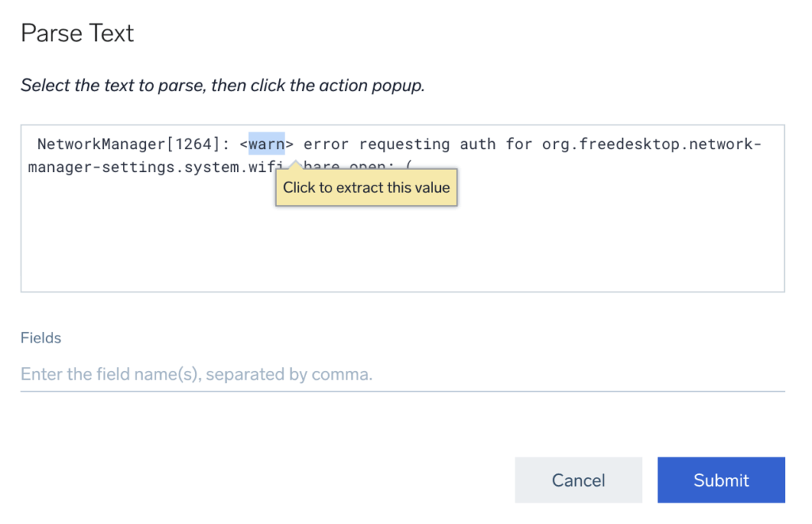This screenshot has width=812, height=524.
Task: Click the 'Parse Text' dialog title
Action: tap(77, 33)
